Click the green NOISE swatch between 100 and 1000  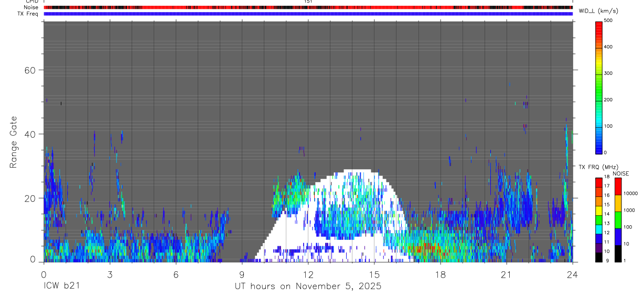pos(618,220)
